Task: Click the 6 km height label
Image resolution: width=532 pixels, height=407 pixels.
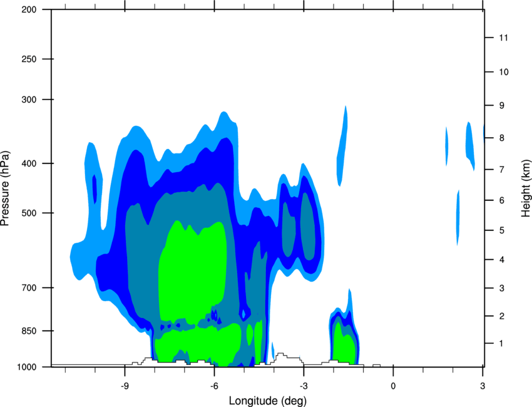Action: (x=502, y=200)
